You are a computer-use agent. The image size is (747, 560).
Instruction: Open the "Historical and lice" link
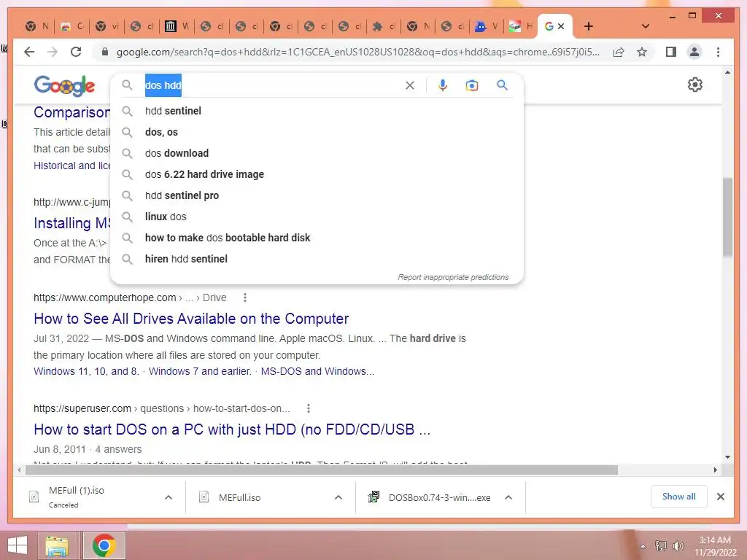pyautogui.click(x=72, y=166)
